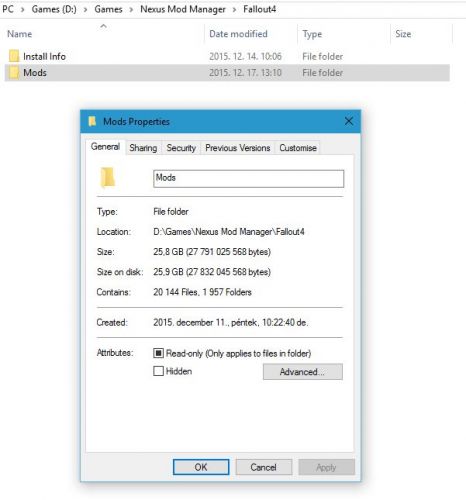The width and height of the screenshot is (466, 500).
Task: Switch to the Sharing tab
Action: coord(143,148)
